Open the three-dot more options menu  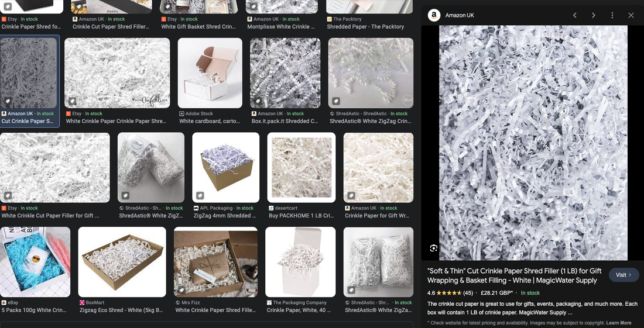coord(612,15)
